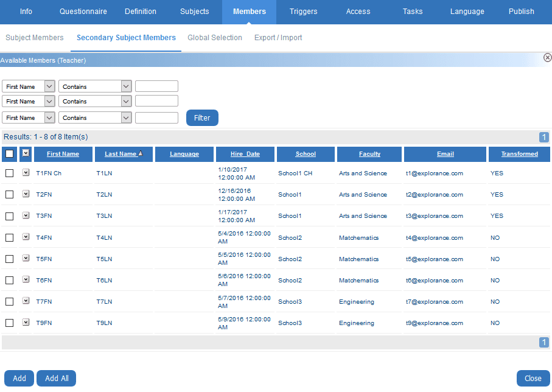Open the Access tab
Image resolution: width=552 pixels, height=392 pixels.
[x=358, y=12]
